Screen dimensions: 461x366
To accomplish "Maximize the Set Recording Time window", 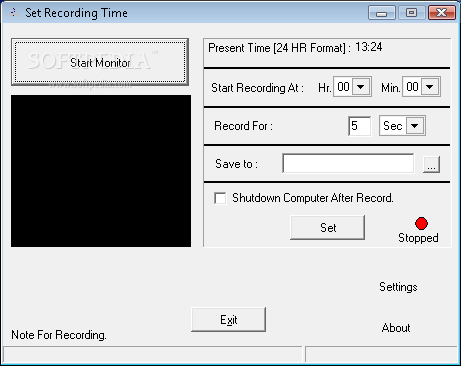I will pos(412,13).
